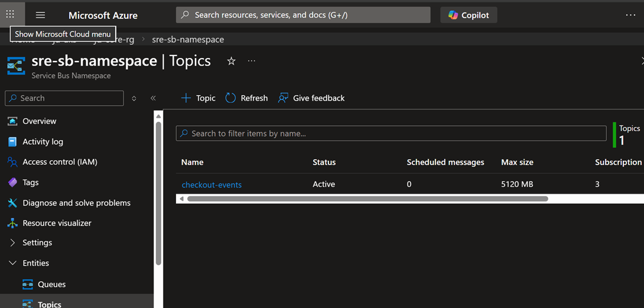Click the Active status cell
This screenshot has height=308, width=644.
324,184
